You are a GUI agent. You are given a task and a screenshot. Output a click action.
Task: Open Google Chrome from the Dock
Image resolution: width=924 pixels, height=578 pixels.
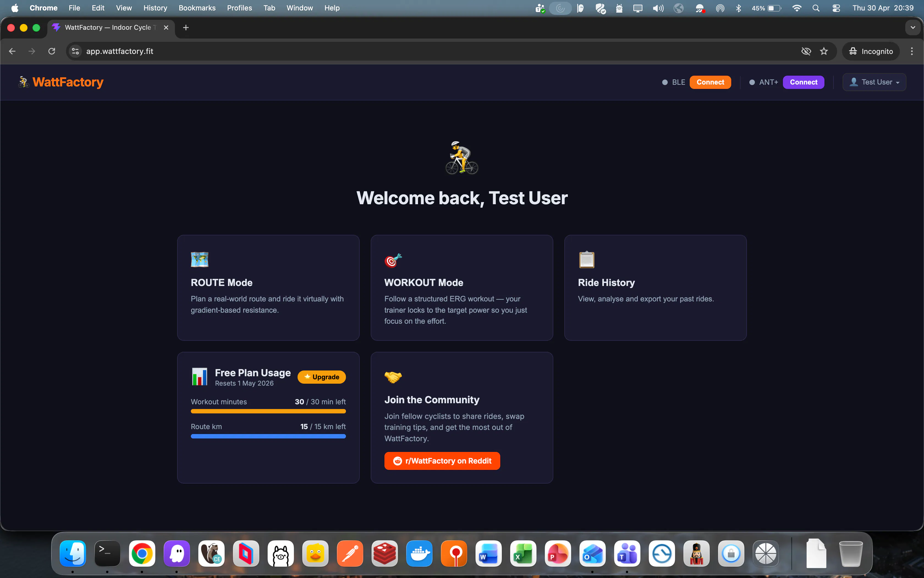tap(142, 553)
